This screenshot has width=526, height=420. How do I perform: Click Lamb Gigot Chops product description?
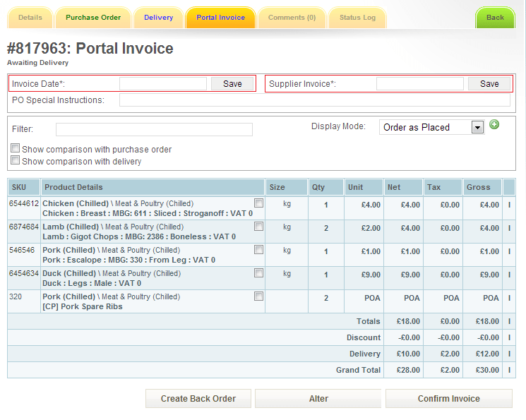click(139, 237)
